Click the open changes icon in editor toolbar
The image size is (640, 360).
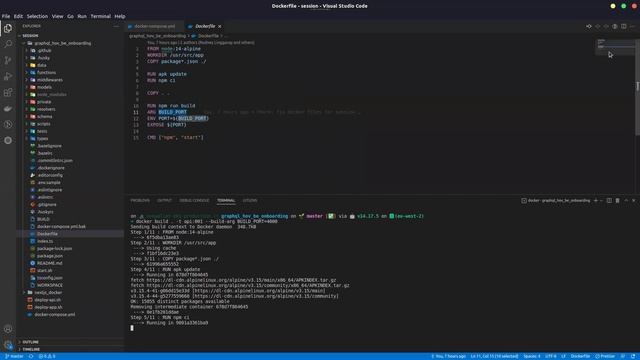coord(589,26)
